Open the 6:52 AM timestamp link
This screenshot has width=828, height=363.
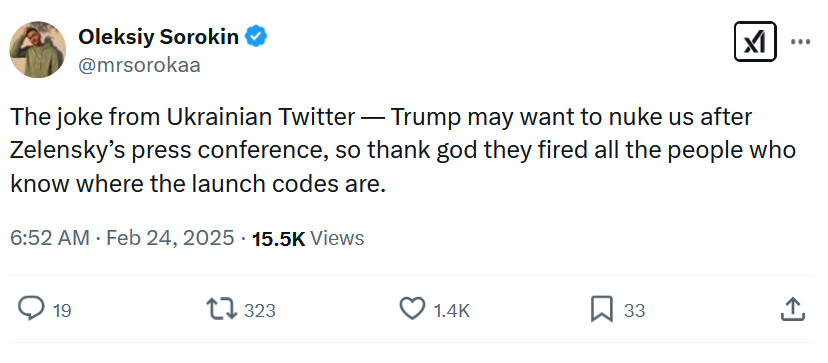(x=50, y=238)
